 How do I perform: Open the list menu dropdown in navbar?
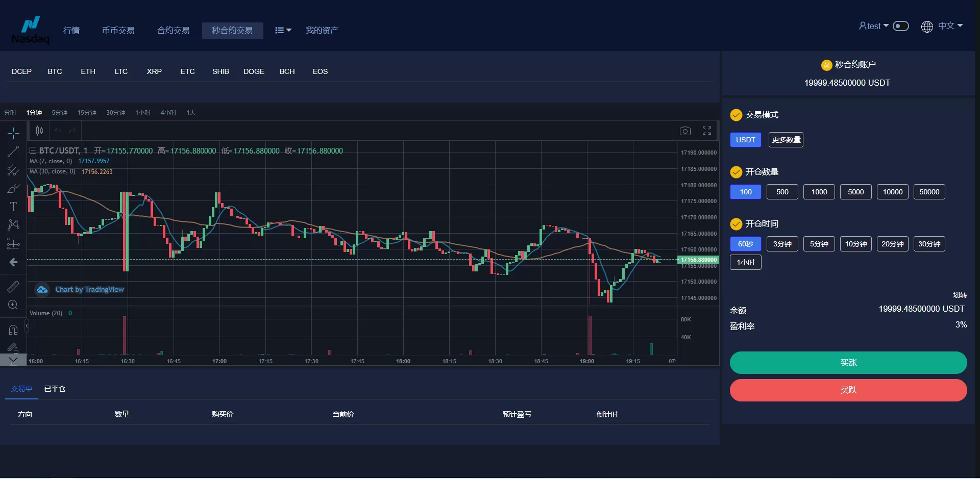click(x=283, y=31)
